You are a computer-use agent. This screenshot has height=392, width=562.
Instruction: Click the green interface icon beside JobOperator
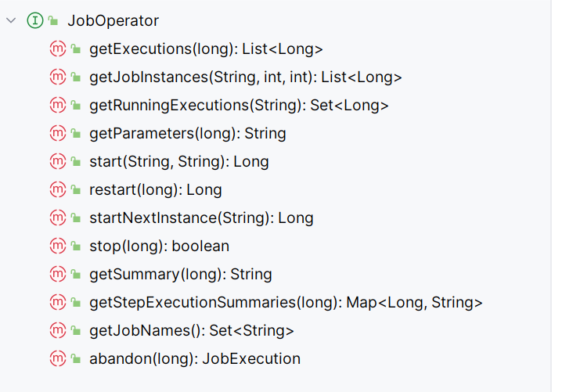pyautogui.click(x=35, y=20)
